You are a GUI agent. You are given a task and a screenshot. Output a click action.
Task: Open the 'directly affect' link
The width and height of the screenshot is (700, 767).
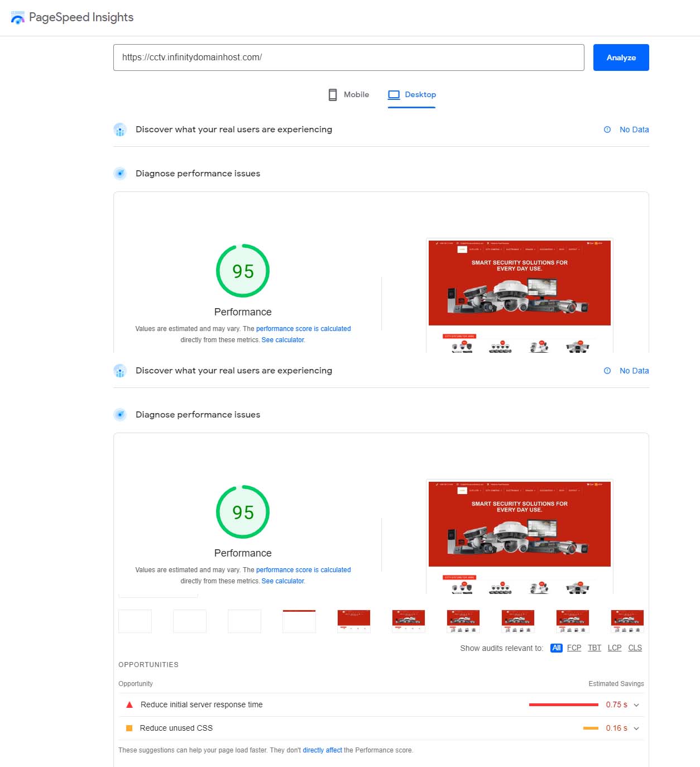(322, 750)
